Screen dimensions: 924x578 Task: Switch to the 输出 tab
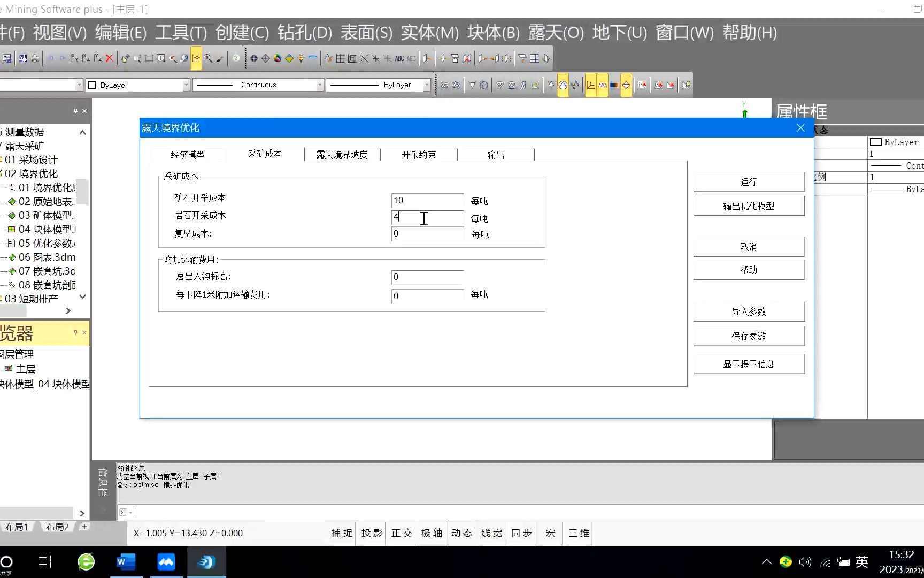[496, 155]
